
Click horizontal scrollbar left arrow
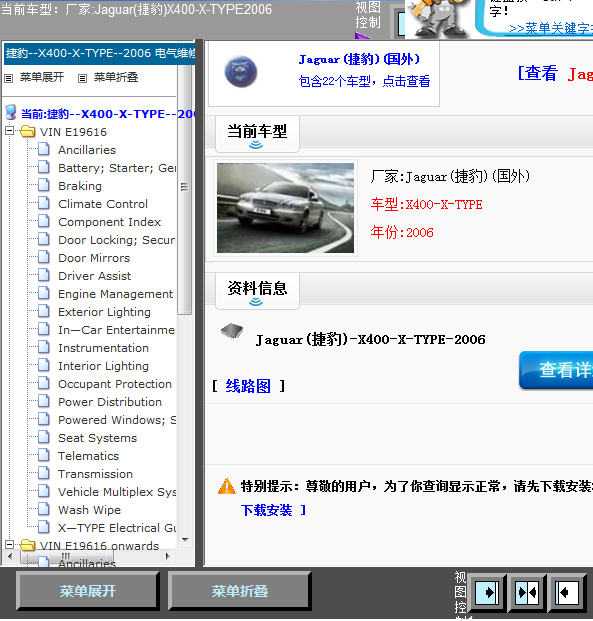(x=10, y=556)
